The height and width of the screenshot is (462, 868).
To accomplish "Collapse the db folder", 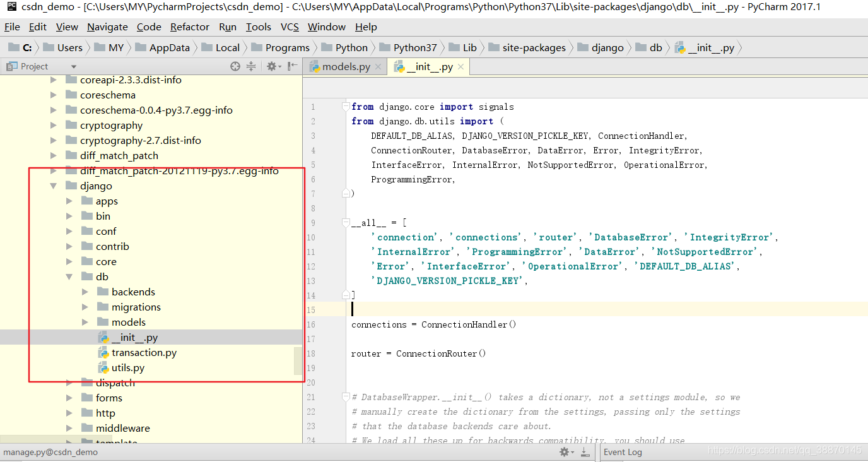I will [x=69, y=277].
